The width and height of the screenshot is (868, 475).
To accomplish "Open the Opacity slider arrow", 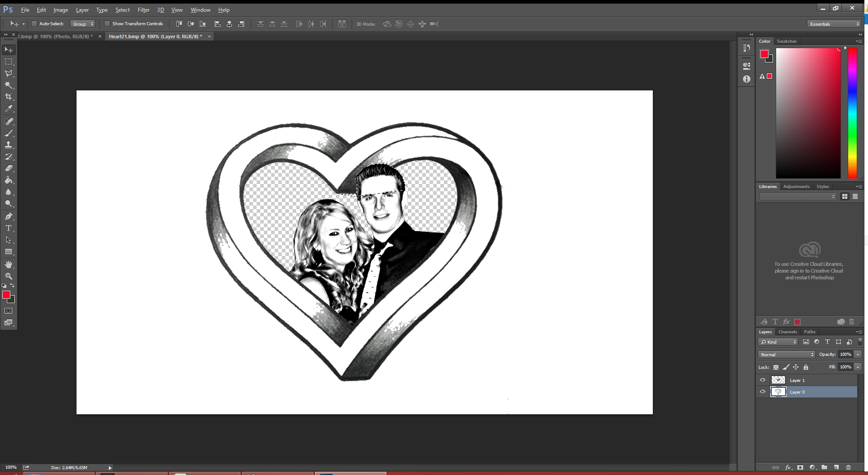I will point(858,354).
